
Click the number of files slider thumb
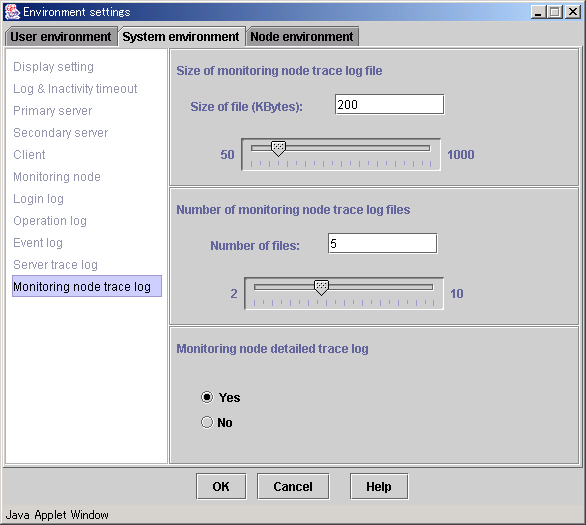[x=321, y=288]
